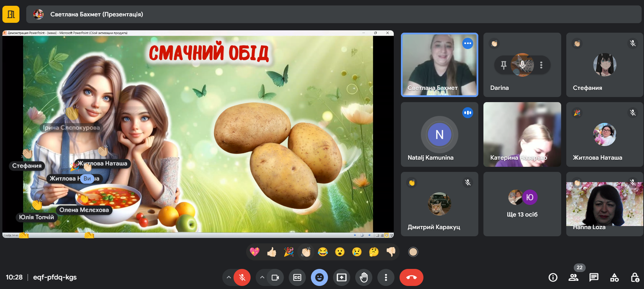
Task: Open the meeting chat panel
Action: [x=594, y=277]
